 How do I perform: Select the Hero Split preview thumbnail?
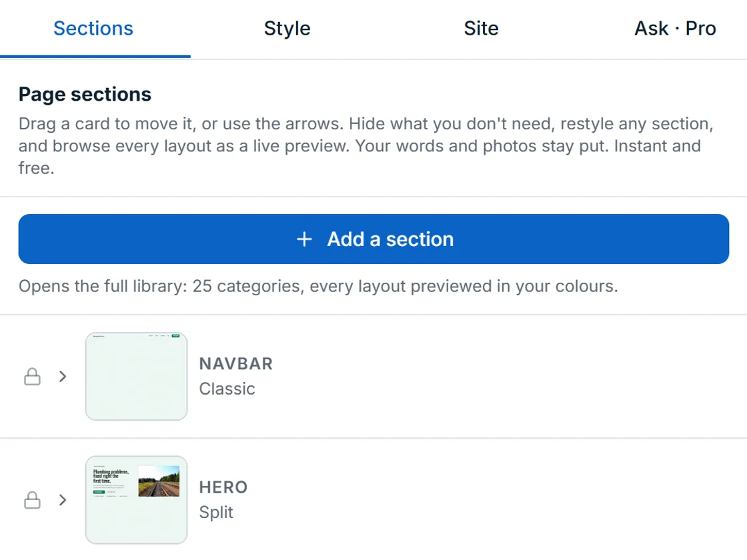136,500
